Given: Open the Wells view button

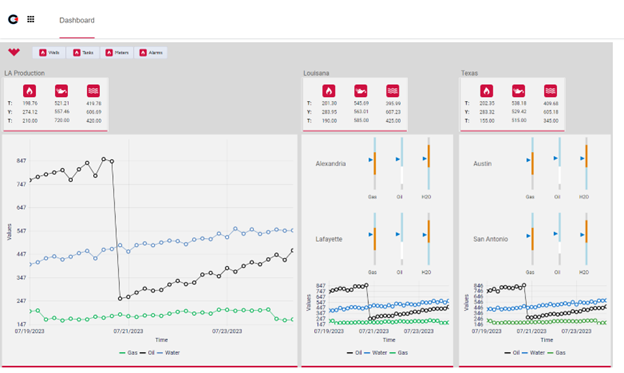Looking at the screenshot, I should (49, 53).
